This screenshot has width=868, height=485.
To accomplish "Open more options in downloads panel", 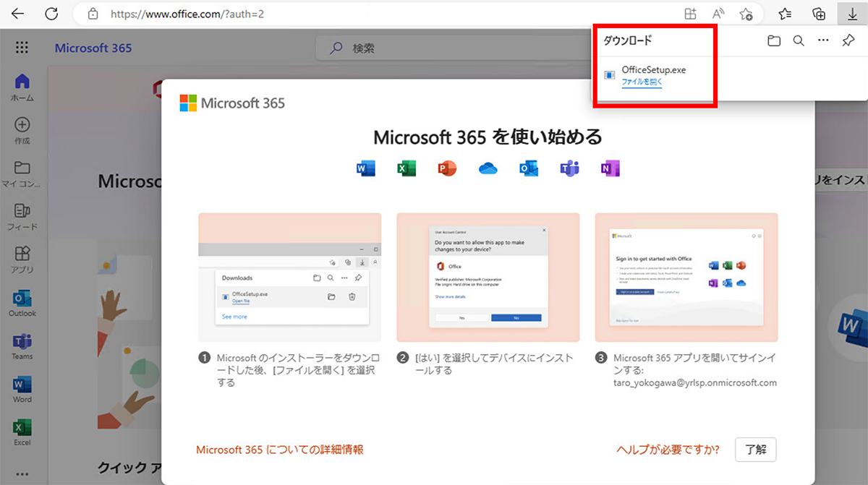I will point(823,41).
